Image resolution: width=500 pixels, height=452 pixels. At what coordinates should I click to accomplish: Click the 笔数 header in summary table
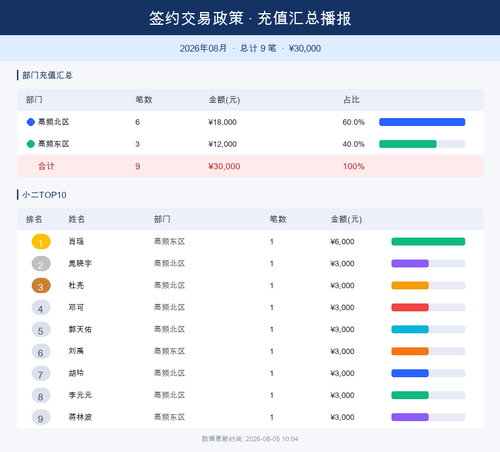[x=144, y=100]
